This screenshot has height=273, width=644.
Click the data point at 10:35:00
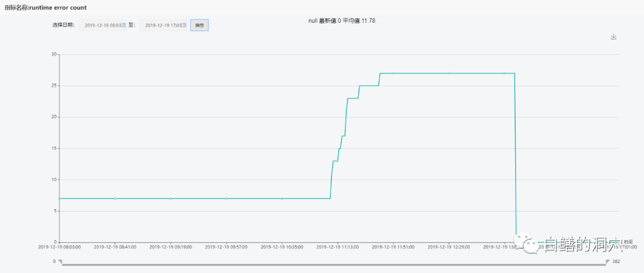tap(282, 198)
